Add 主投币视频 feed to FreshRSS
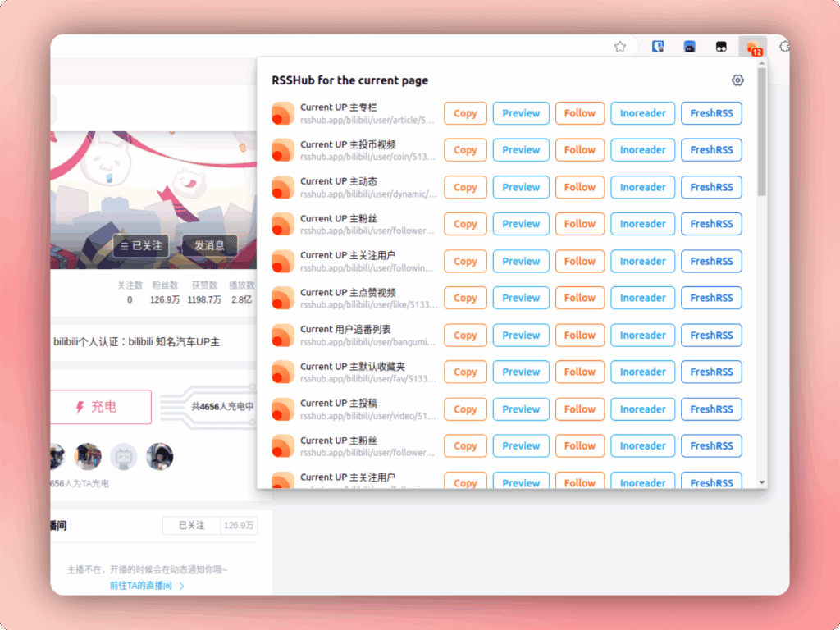Viewport: 840px width, 630px height. [x=711, y=150]
